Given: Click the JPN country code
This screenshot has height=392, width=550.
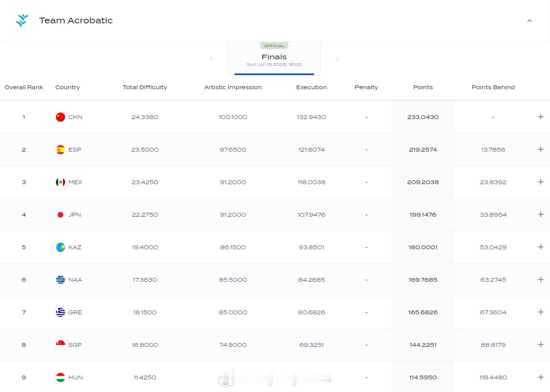Looking at the screenshot, I should click(75, 215).
